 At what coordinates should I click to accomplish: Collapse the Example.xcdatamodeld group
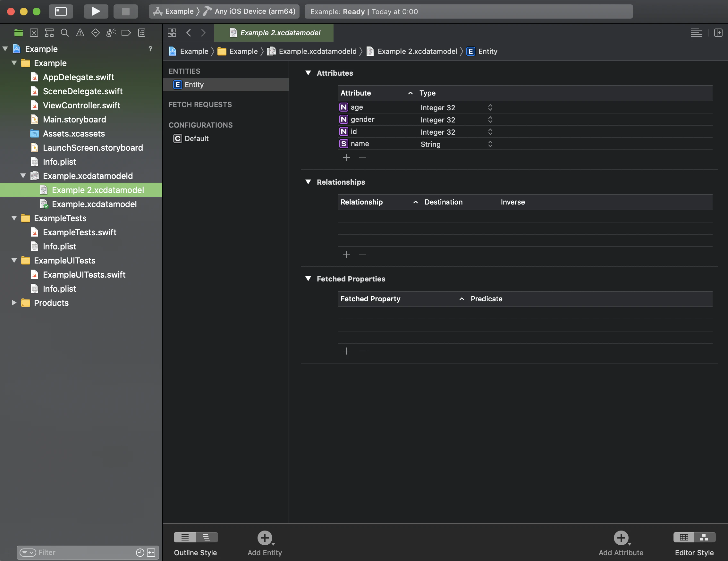pos(23,176)
